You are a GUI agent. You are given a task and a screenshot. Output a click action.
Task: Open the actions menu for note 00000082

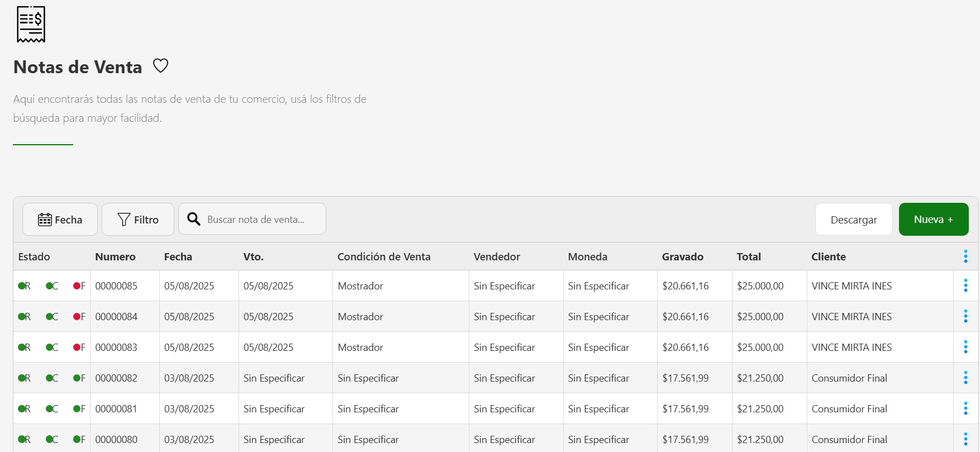pyautogui.click(x=965, y=378)
